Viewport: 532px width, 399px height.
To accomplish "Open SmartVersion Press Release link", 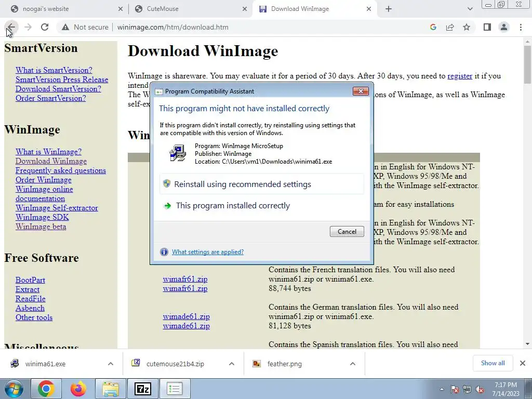I will pos(62,79).
